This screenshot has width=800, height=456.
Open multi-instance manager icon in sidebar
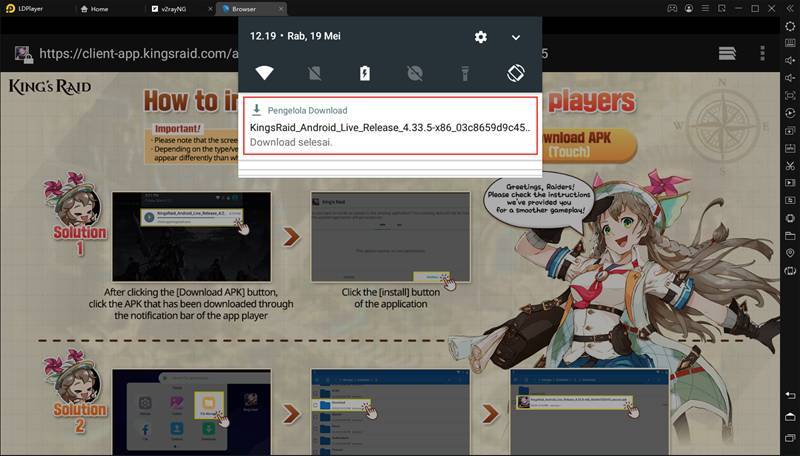790,131
